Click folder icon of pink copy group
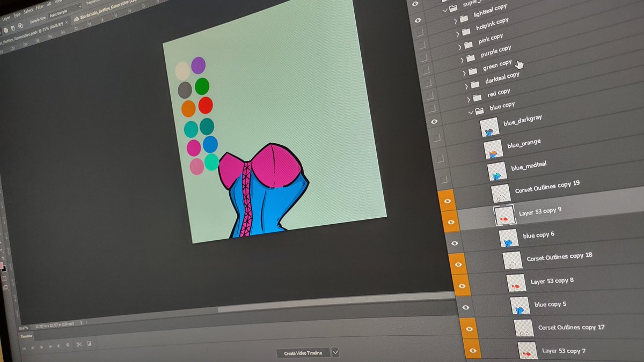Screen dimensions: 644x362 tap(468, 45)
